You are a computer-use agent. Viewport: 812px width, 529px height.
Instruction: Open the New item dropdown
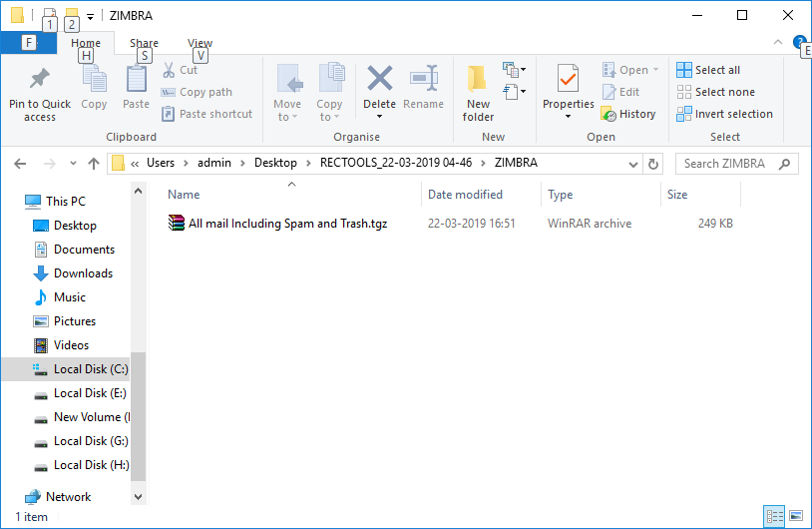click(514, 70)
